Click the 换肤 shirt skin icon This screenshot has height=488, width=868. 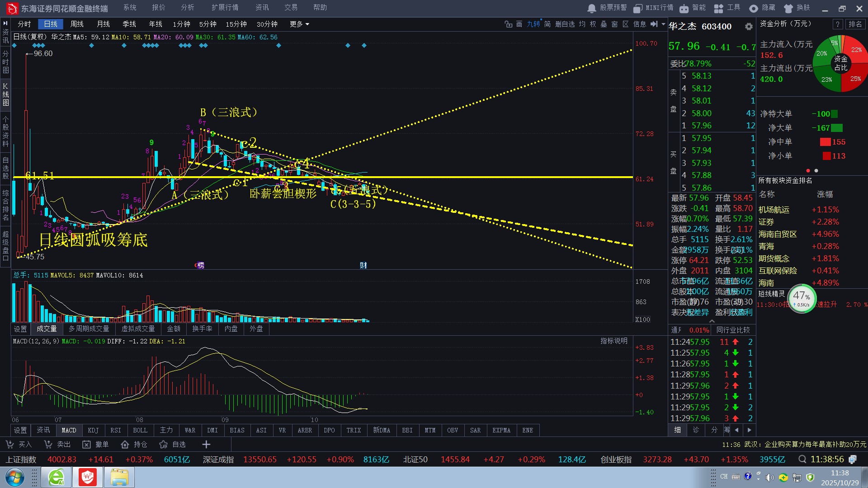[x=788, y=8]
